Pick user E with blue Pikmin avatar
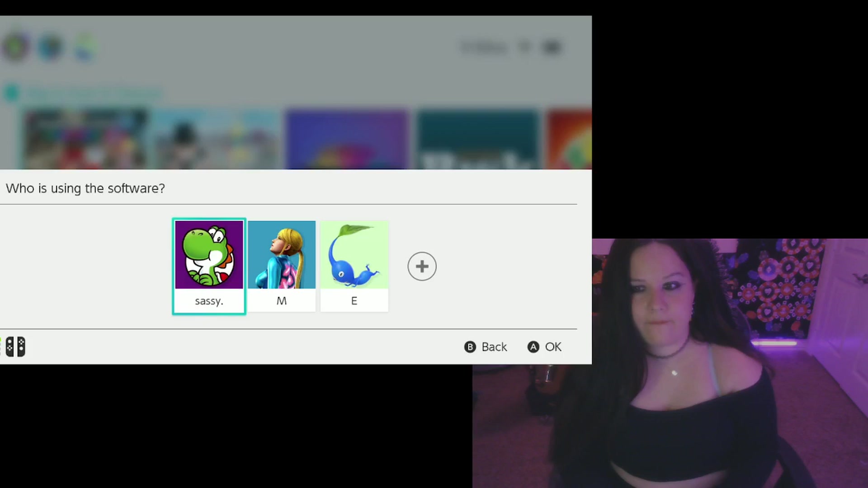The image size is (868, 488). [x=354, y=266]
